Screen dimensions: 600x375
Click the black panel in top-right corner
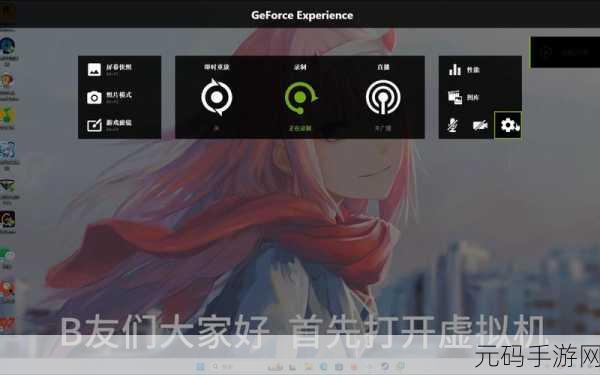[x=565, y=52]
